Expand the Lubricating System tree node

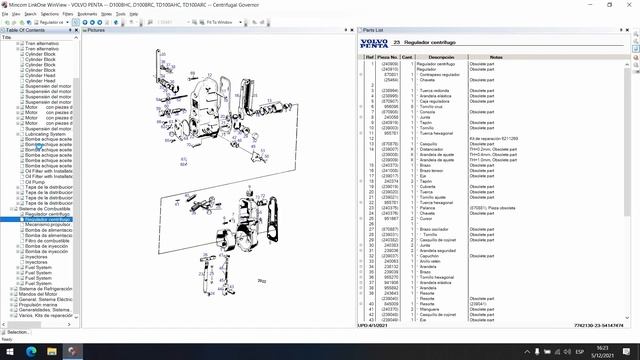[18, 134]
